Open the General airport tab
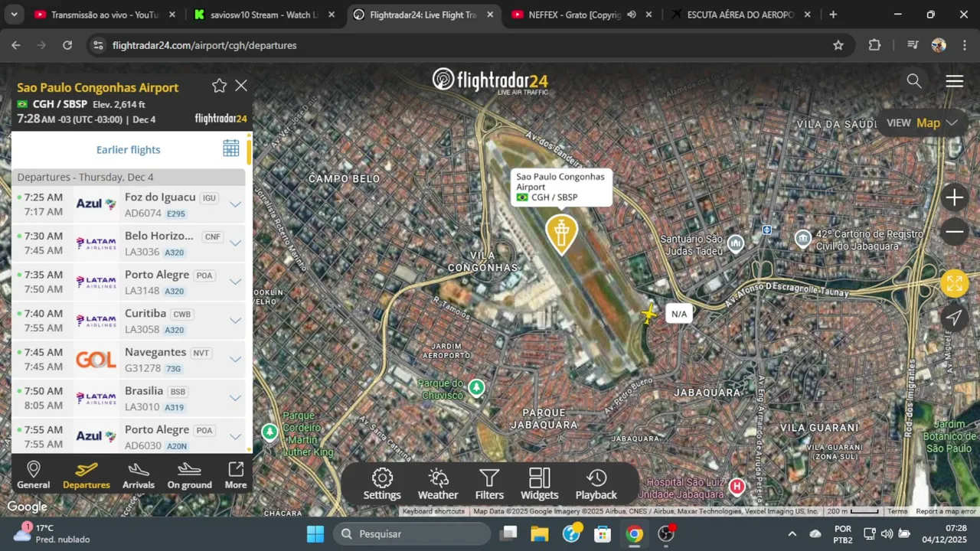Viewport: 980px width, 551px height. (x=34, y=475)
